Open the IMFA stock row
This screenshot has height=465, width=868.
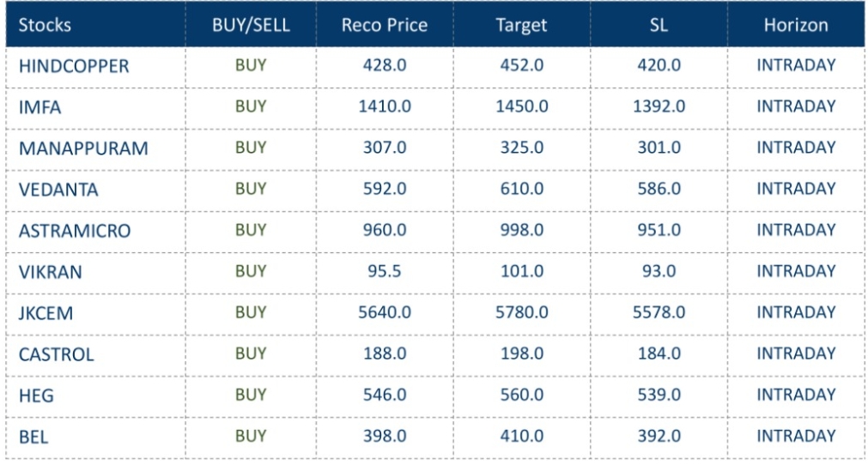point(40,107)
